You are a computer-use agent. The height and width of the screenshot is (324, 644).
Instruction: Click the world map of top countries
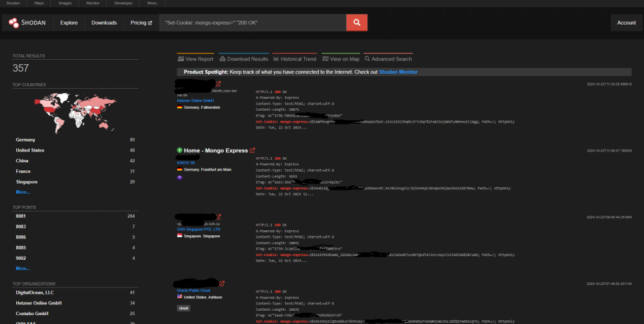[x=75, y=112]
